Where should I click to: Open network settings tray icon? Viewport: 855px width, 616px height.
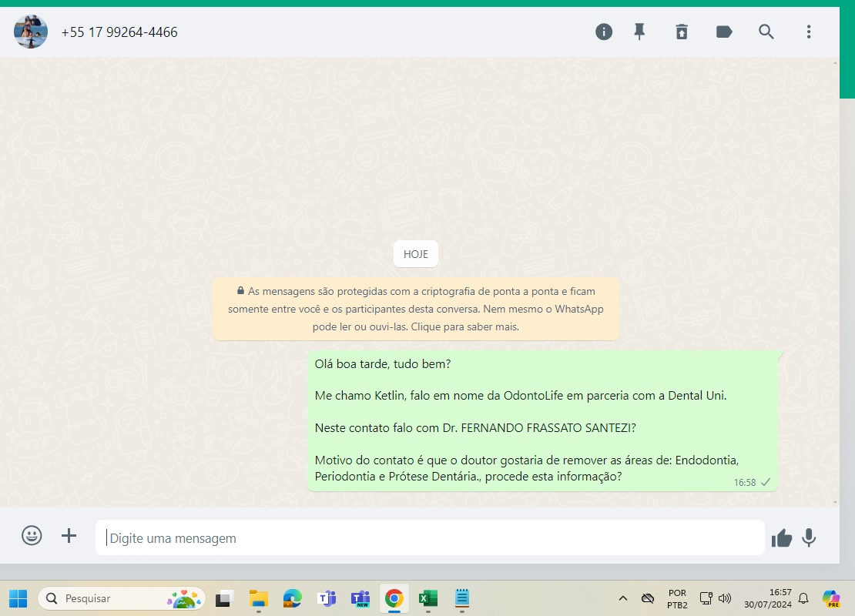click(706, 598)
